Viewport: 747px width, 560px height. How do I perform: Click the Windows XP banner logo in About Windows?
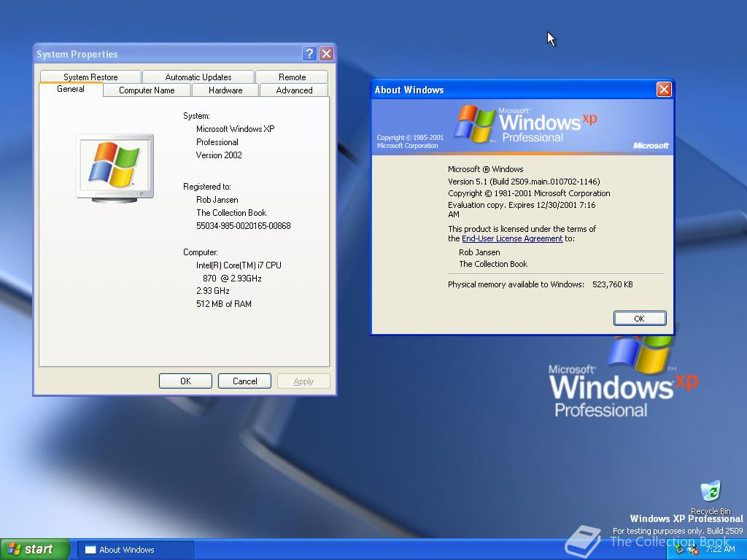[x=525, y=124]
